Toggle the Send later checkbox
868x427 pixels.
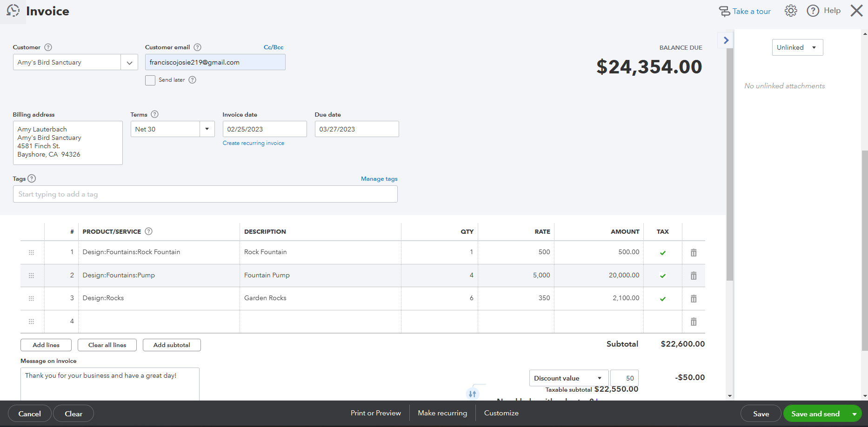click(150, 80)
